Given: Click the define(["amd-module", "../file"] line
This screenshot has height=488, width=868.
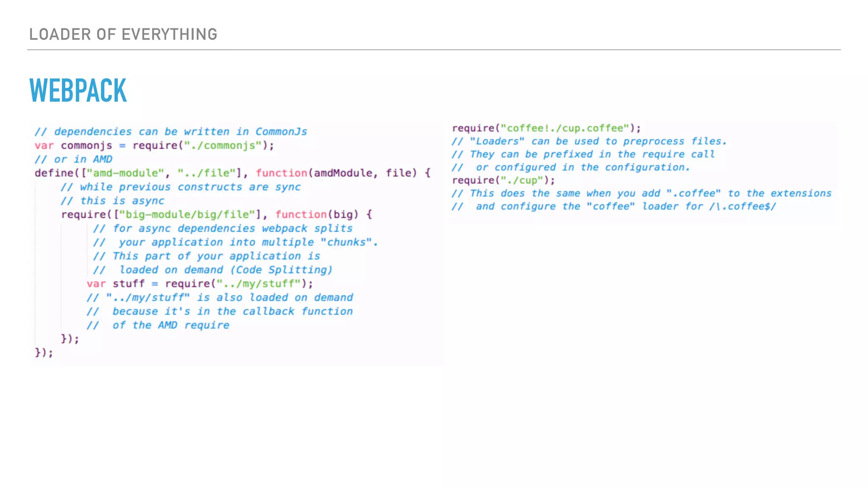Looking at the screenshot, I should coord(233,173).
